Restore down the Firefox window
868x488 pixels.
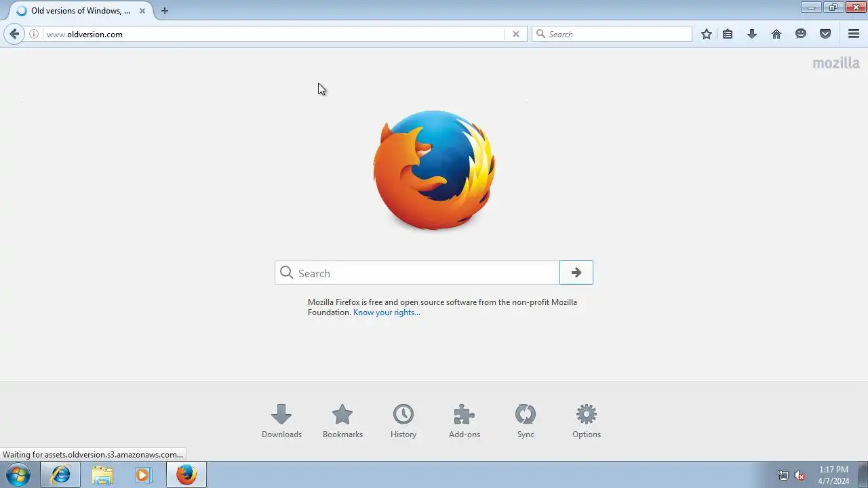click(x=833, y=7)
